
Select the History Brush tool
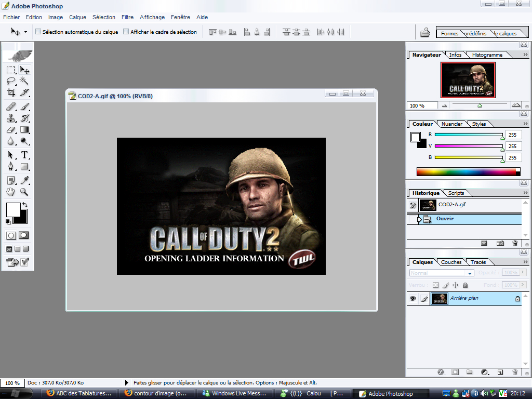24,118
